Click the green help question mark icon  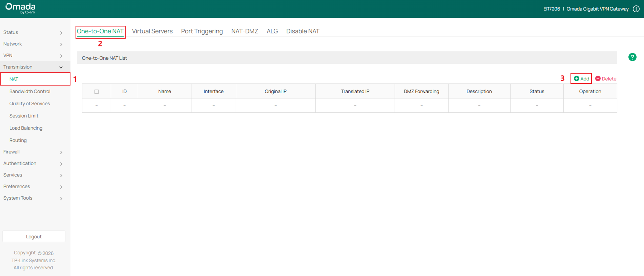tap(632, 57)
